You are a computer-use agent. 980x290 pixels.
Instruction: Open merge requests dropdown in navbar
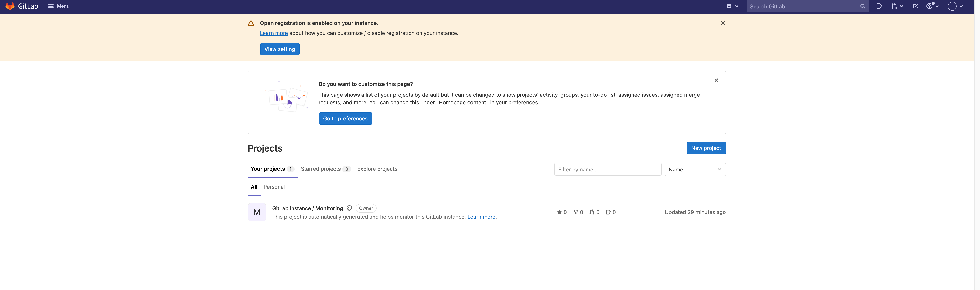[x=897, y=6]
